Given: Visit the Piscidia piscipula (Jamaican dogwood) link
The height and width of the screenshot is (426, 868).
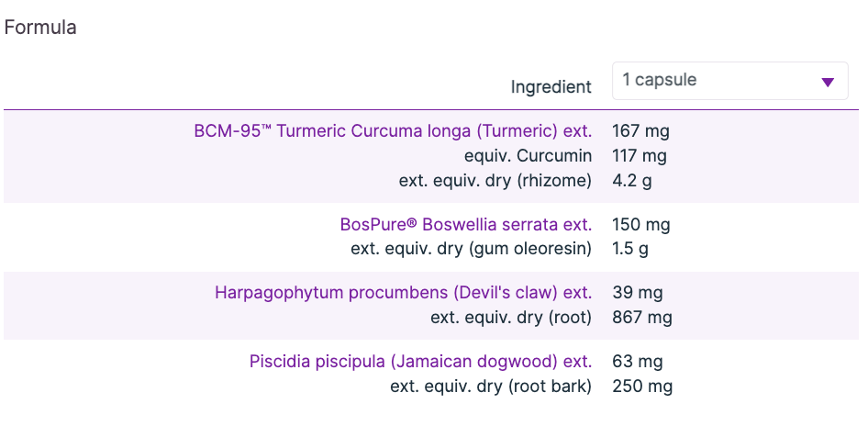Looking at the screenshot, I should 420,362.
